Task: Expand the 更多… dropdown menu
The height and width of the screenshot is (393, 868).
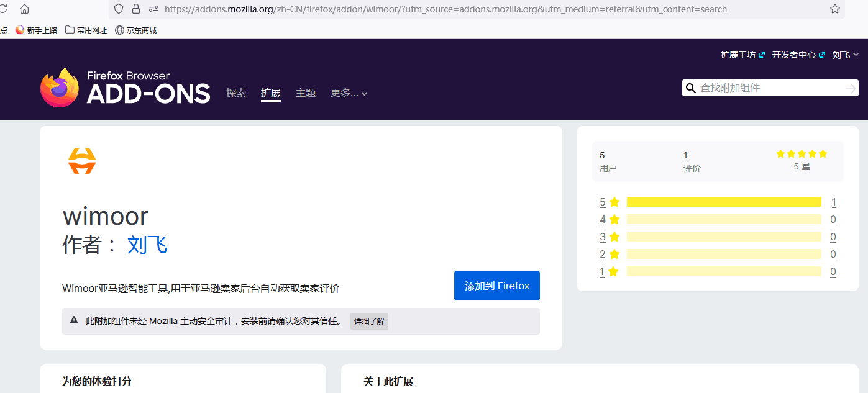Action: (349, 93)
